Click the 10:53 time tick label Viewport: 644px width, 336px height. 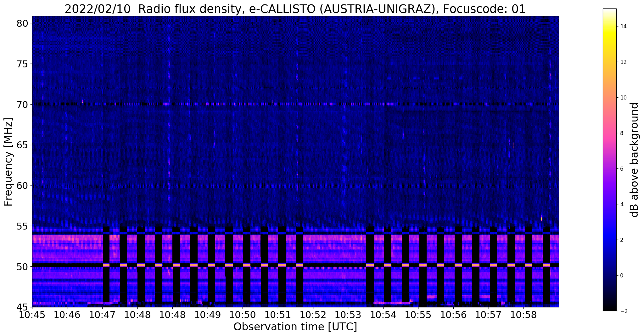click(x=348, y=315)
